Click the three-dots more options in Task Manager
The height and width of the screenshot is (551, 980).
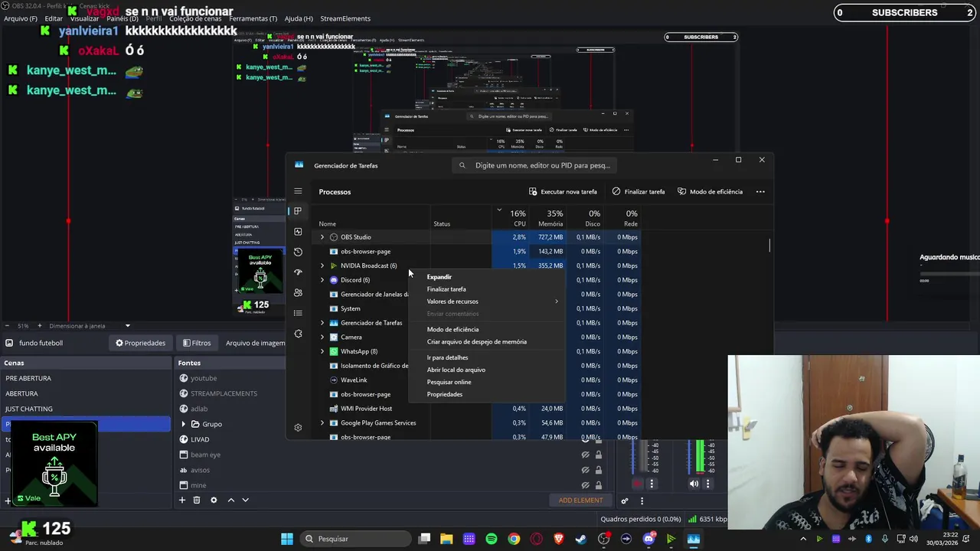pos(760,191)
